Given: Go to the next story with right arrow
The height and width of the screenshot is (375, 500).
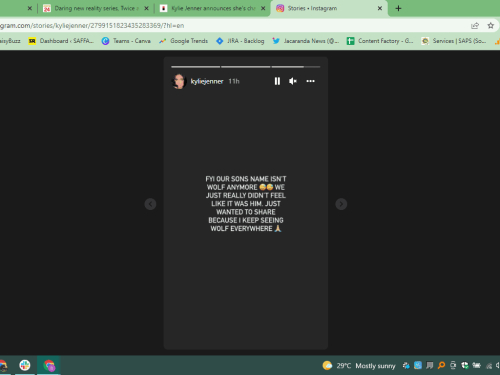Looking at the screenshot, I should pos(341,204).
